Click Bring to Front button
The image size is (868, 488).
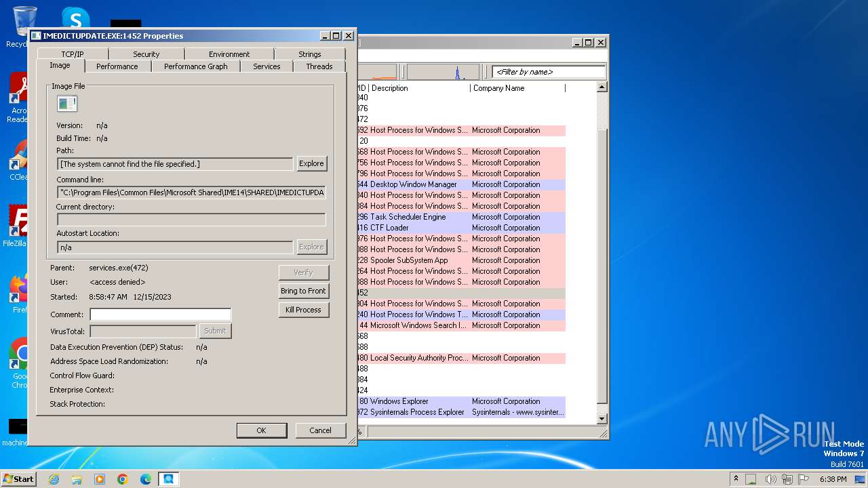(303, 291)
